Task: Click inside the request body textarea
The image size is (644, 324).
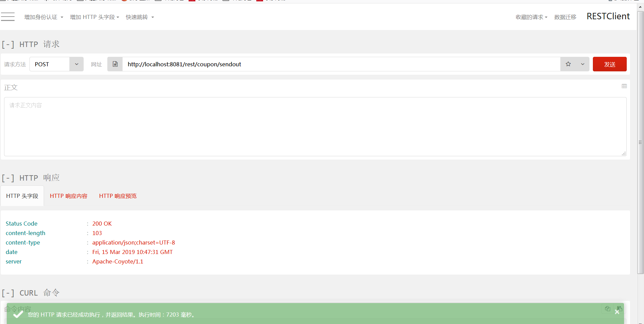Action: 315,127
